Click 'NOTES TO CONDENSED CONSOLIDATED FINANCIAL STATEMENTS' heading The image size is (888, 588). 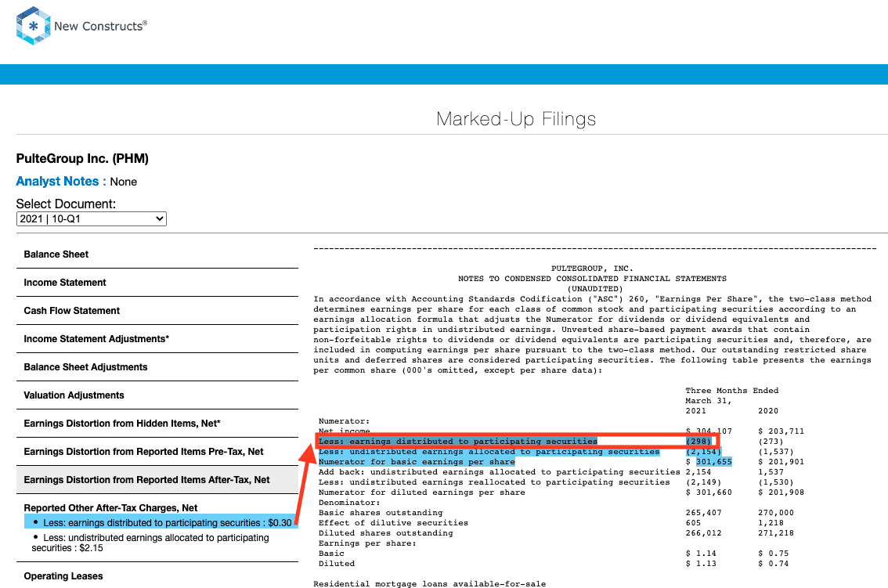click(x=592, y=279)
